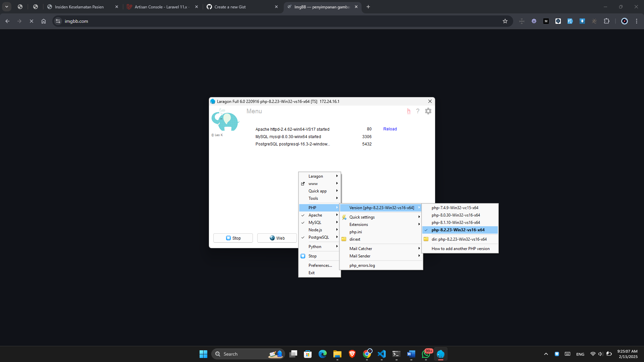Expand the Laragon submenu

click(x=319, y=176)
